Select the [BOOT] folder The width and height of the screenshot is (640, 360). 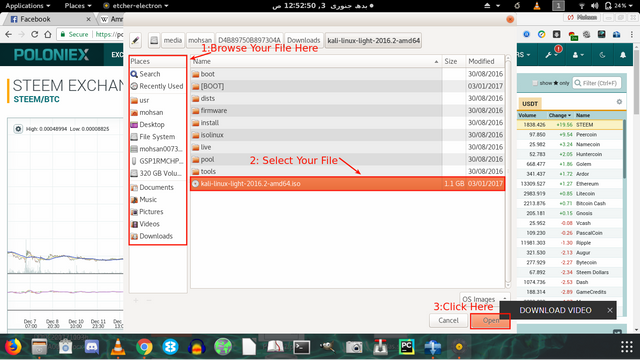point(347,86)
